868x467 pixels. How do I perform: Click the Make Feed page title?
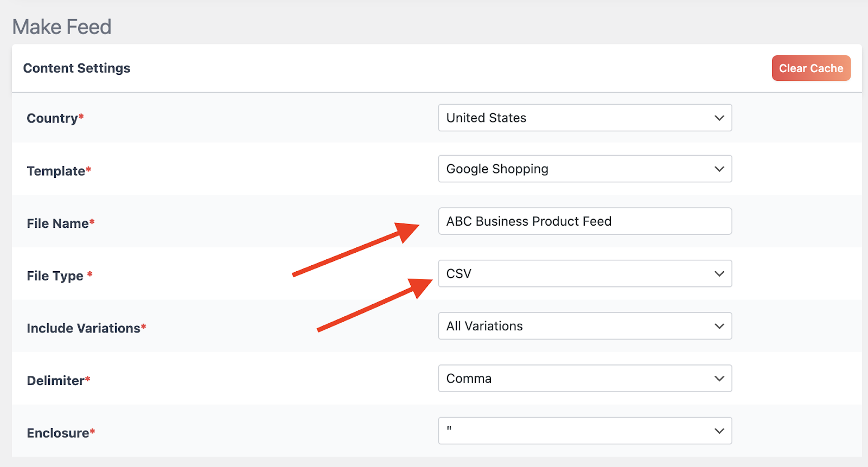coord(62,27)
